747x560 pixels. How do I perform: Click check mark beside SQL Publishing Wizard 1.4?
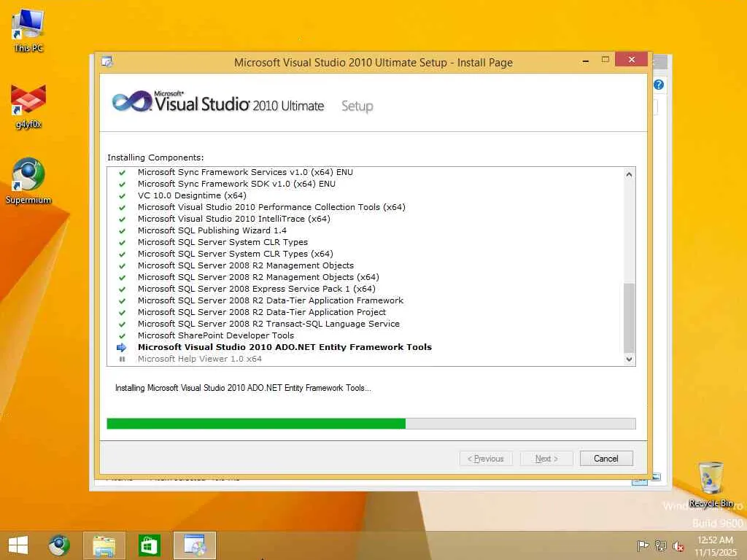(122, 231)
